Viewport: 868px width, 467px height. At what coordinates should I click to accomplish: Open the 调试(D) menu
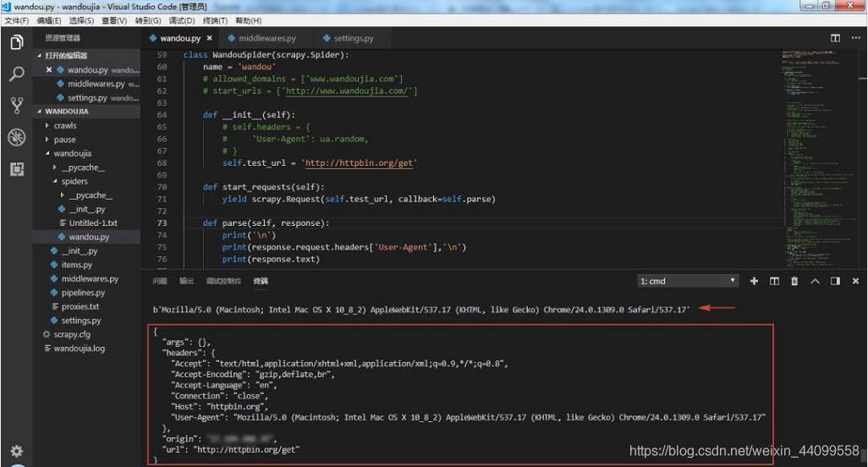[182, 20]
